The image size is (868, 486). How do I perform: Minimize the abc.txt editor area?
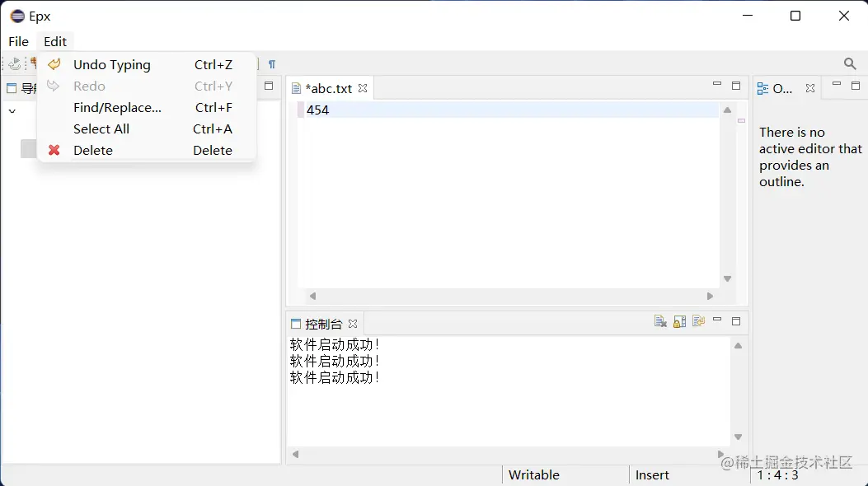[717, 84]
